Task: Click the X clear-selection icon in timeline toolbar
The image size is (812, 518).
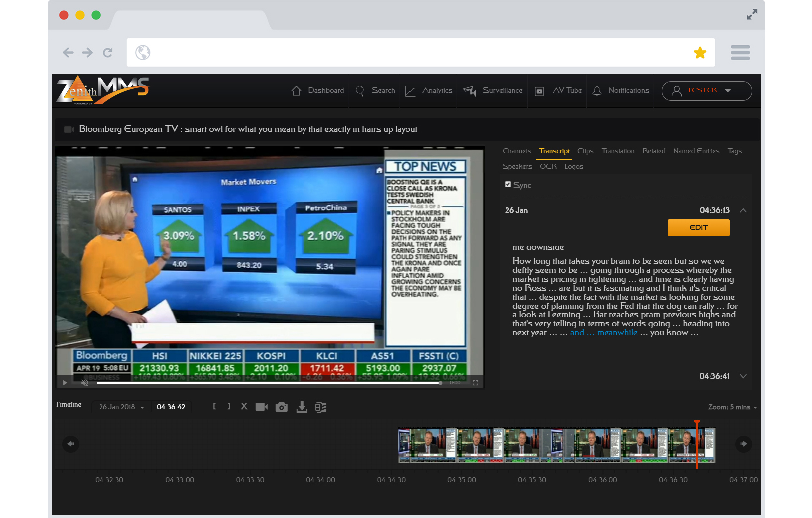Action: tap(244, 406)
